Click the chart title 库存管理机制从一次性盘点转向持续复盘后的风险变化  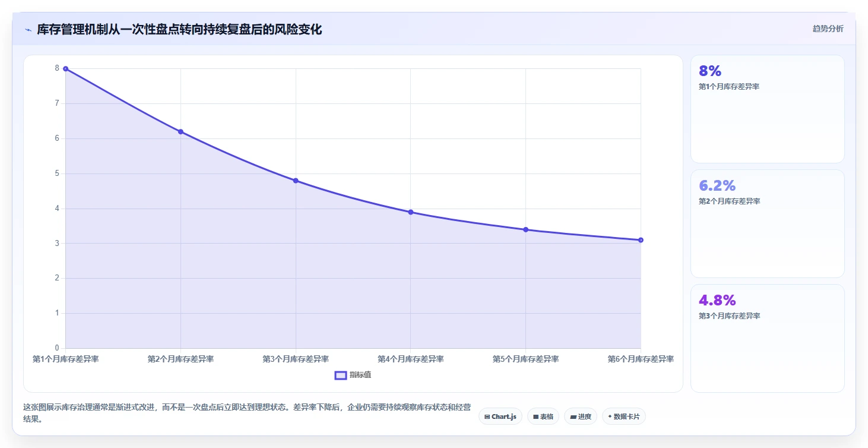click(x=179, y=29)
